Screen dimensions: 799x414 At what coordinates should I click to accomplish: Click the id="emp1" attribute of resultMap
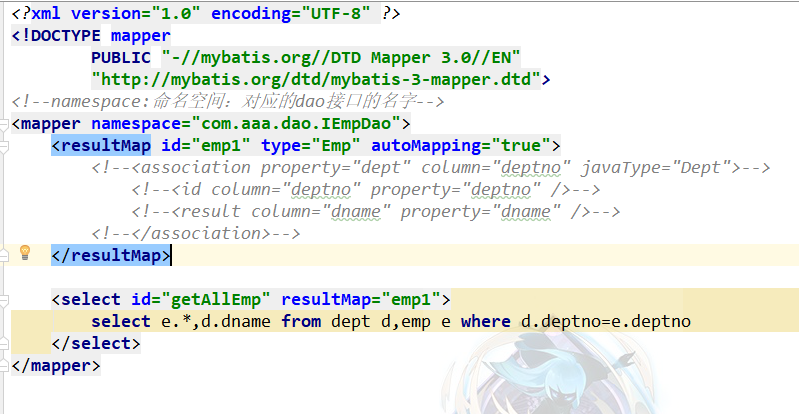pyautogui.click(x=206, y=145)
